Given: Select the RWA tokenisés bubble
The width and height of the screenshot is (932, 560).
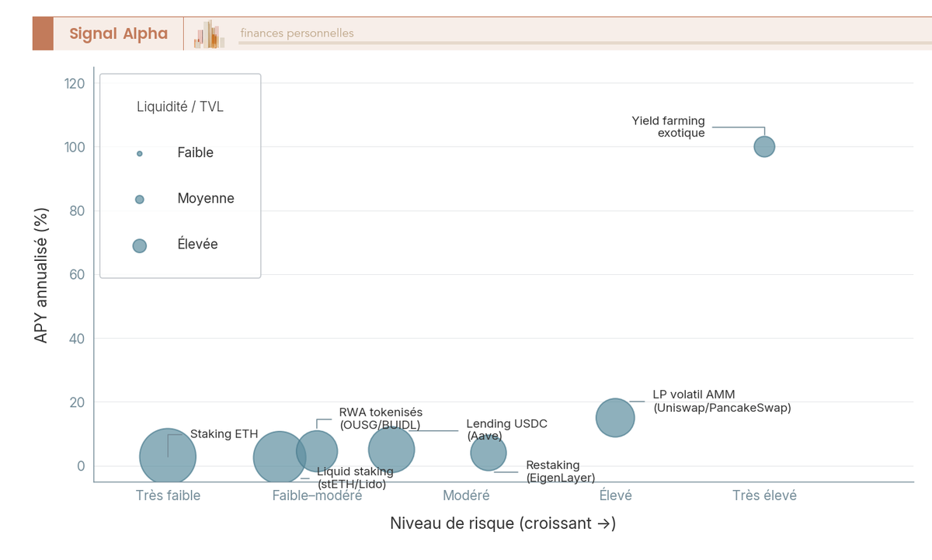Looking at the screenshot, I should [317, 450].
